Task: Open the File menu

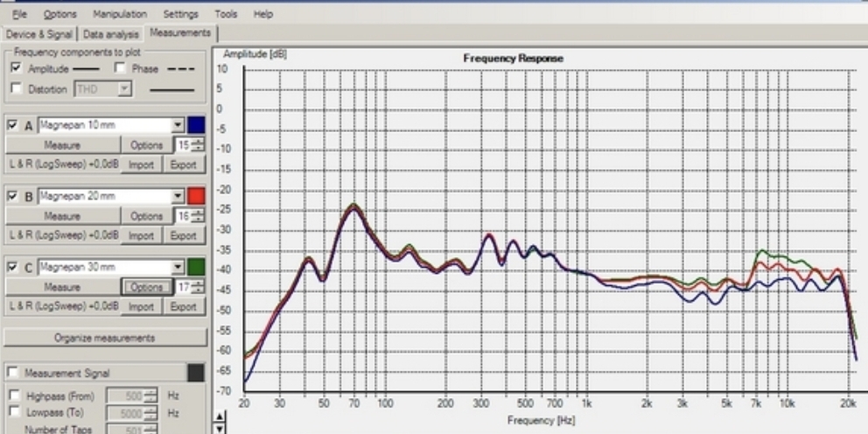Action: click(x=19, y=14)
